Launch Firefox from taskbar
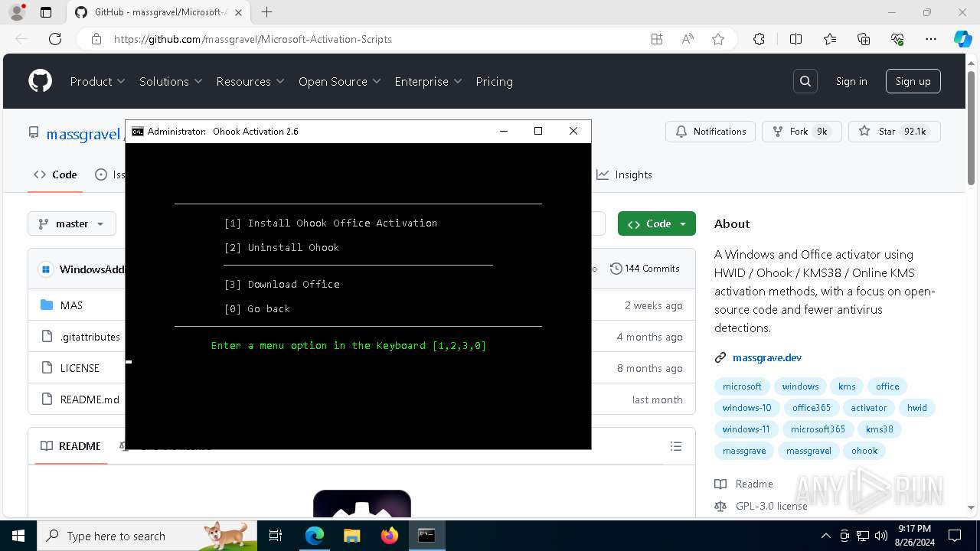 point(390,536)
